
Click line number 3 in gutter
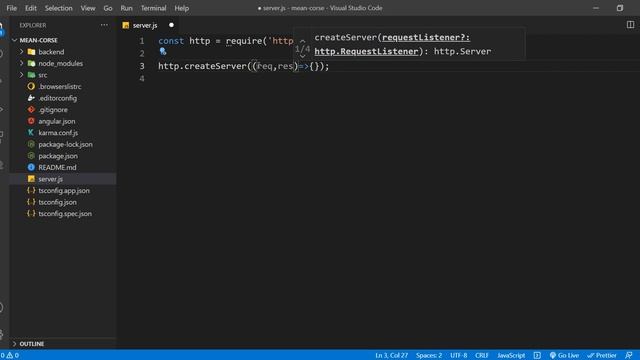pos(142,66)
